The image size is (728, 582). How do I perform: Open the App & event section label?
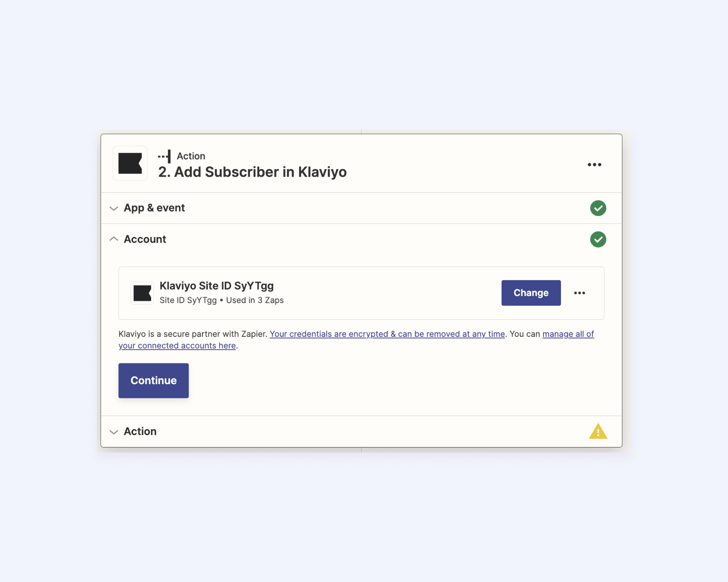tap(154, 208)
